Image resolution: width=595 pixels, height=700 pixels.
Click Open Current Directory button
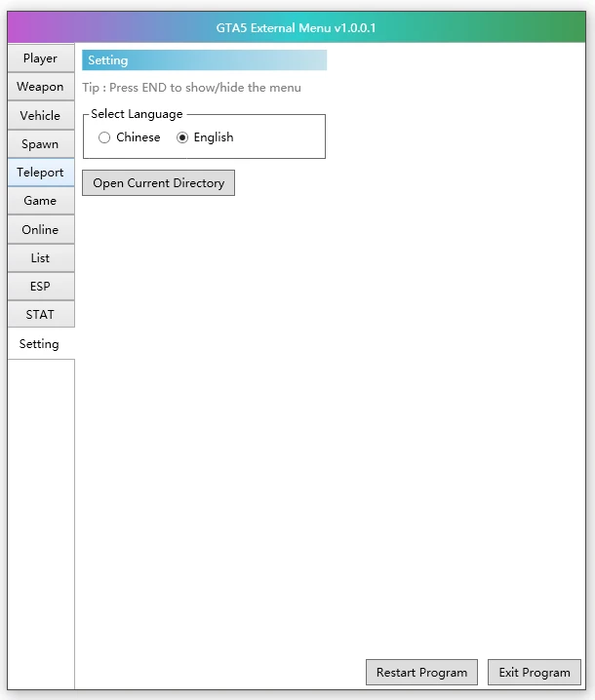click(x=159, y=183)
